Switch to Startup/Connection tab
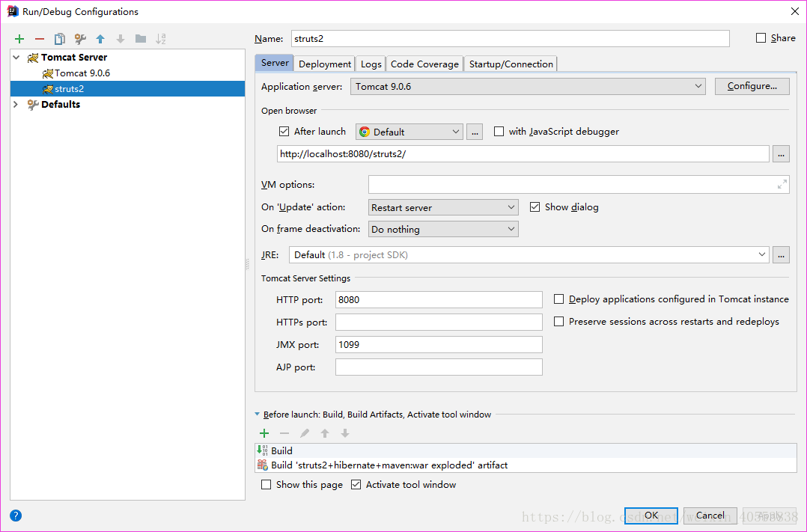This screenshot has width=807, height=532. (x=511, y=64)
